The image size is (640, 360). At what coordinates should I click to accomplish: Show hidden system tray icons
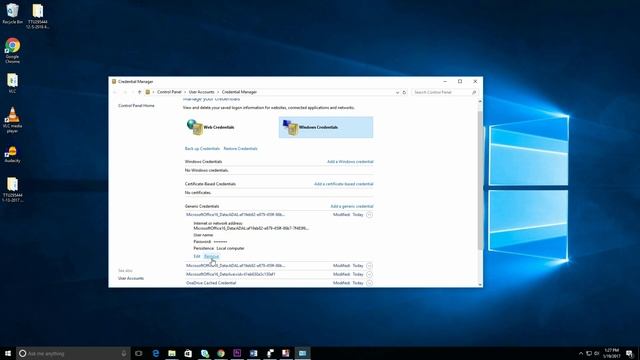pyautogui.click(x=581, y=353)
